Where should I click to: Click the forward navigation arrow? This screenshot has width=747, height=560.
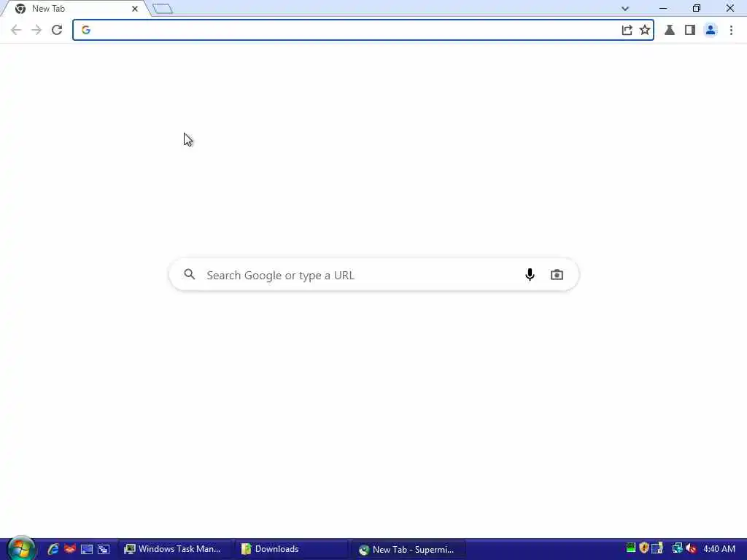36,30
